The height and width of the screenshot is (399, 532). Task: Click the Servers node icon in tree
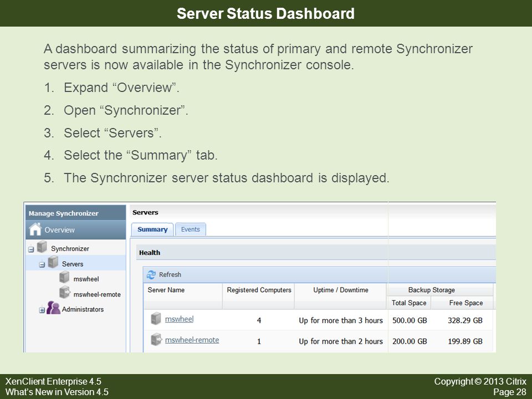(x=53, y=262)
